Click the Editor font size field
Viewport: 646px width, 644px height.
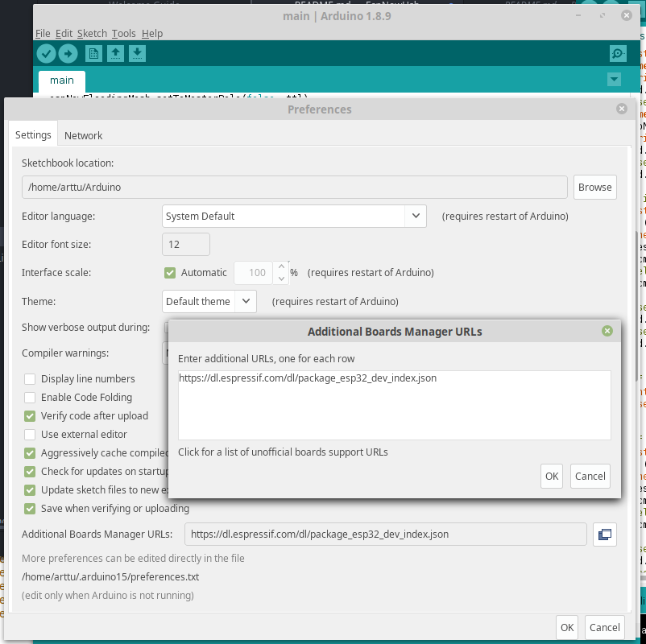click(x=186, y=245)
